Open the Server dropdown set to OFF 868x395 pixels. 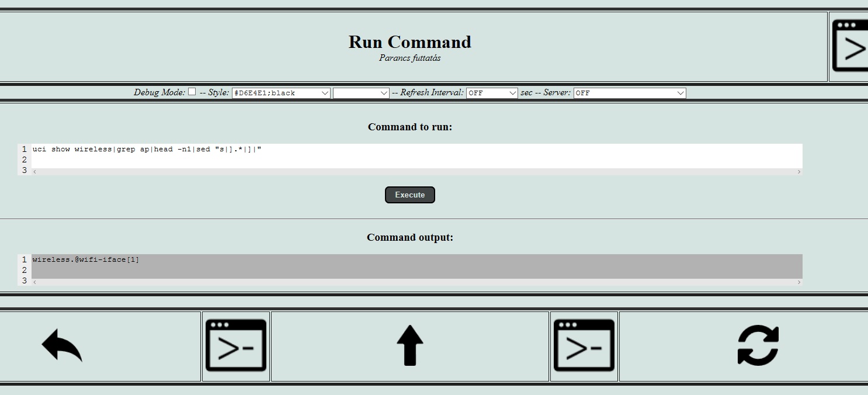630,93
